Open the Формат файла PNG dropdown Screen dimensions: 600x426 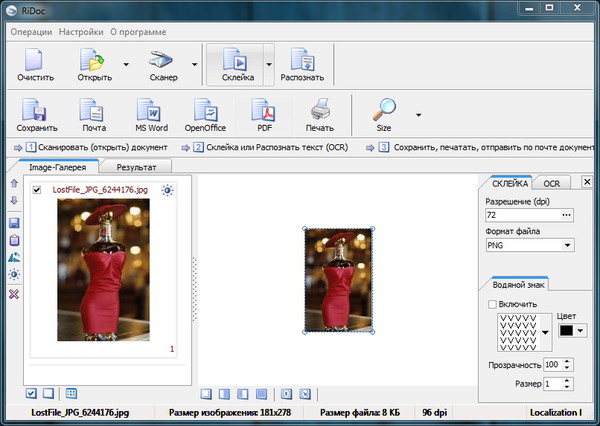tap(568, 244)
